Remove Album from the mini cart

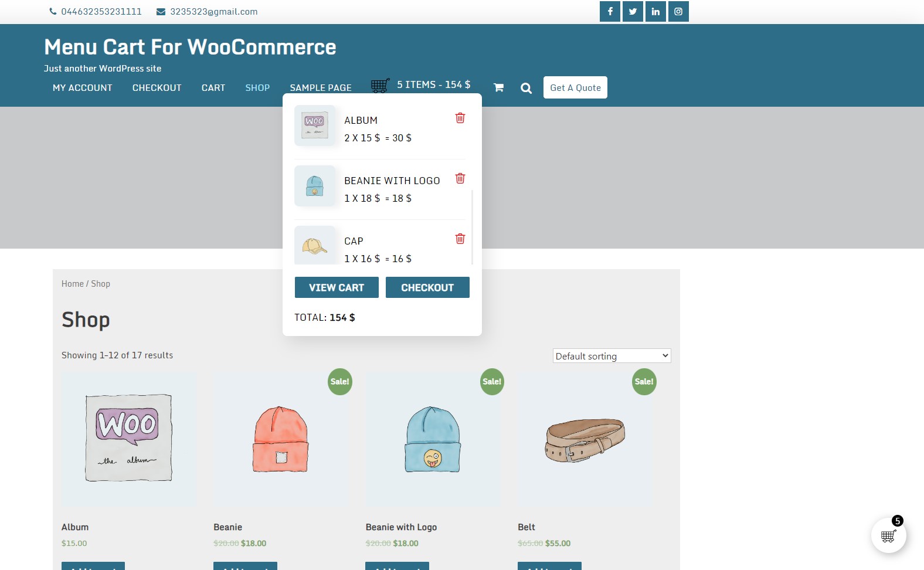click(x=460, y=118)
